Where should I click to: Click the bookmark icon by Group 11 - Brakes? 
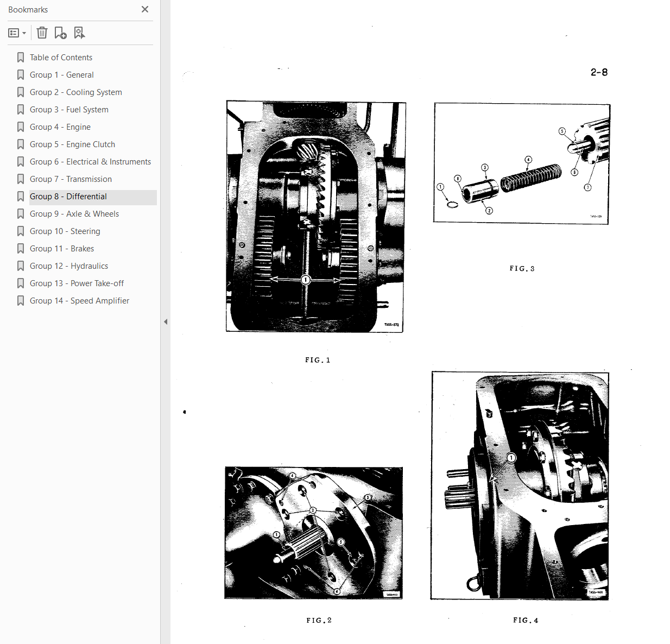click(x=21, y=249)
